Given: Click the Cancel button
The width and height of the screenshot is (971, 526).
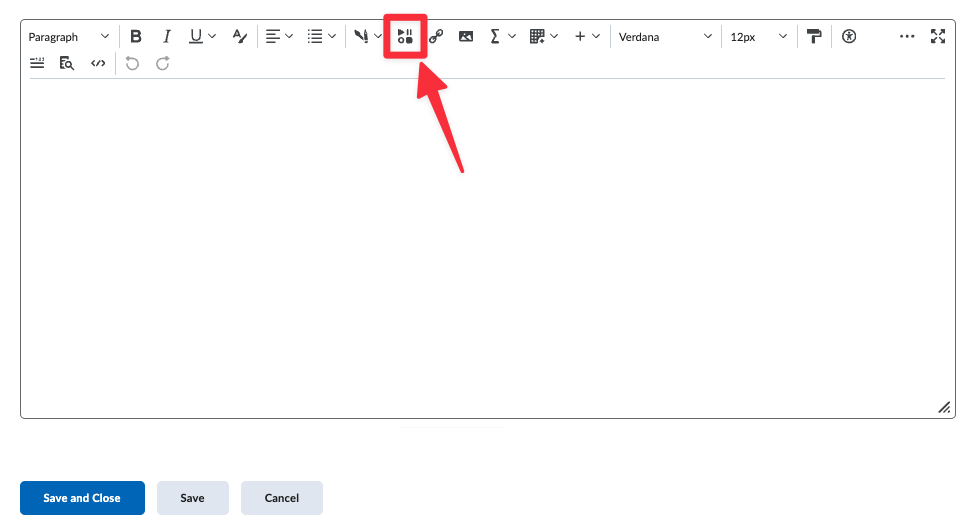Looking at the screenshot, I should [281, 498].
